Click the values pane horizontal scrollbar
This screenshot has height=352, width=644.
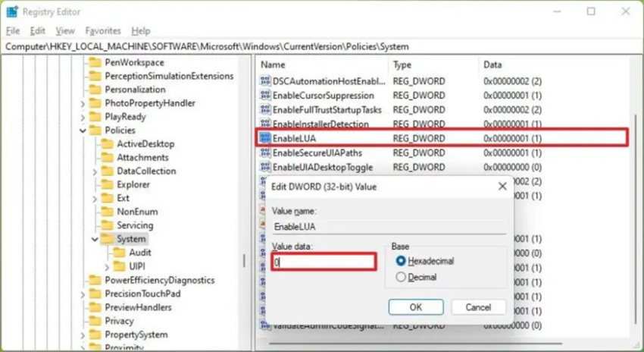coord(415,344)
